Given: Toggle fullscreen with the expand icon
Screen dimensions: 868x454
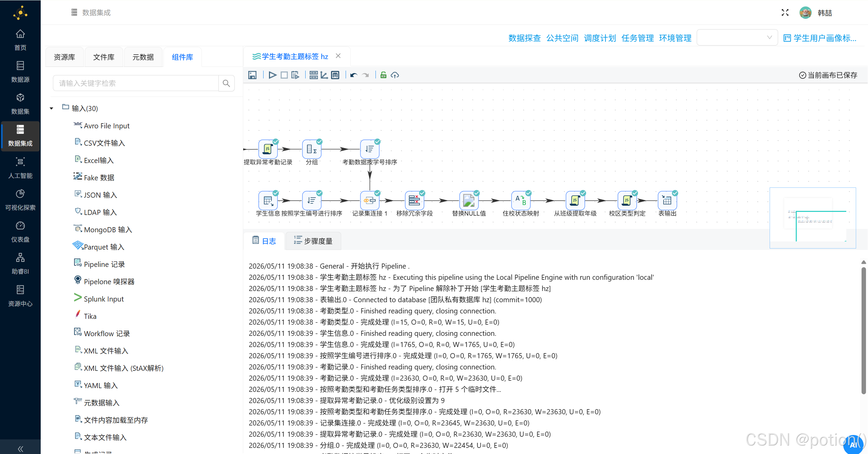Looking at the screenshot, I should pos(785,13).
